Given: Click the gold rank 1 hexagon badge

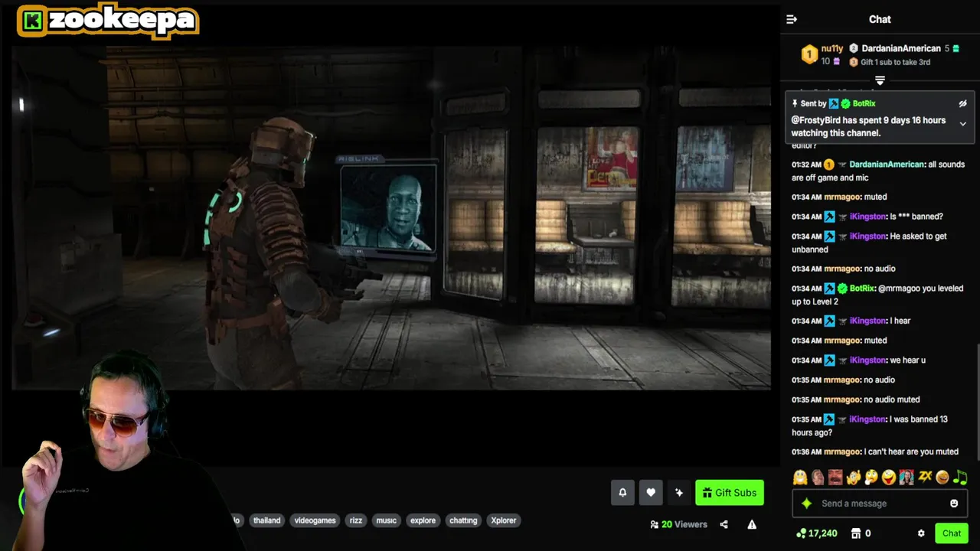Looking at the screenshot, I should click(809, 54).
